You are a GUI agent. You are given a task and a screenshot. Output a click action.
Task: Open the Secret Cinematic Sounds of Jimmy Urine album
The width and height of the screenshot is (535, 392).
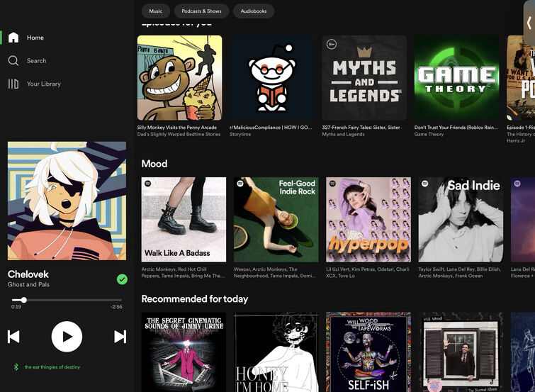click(184, 352)
